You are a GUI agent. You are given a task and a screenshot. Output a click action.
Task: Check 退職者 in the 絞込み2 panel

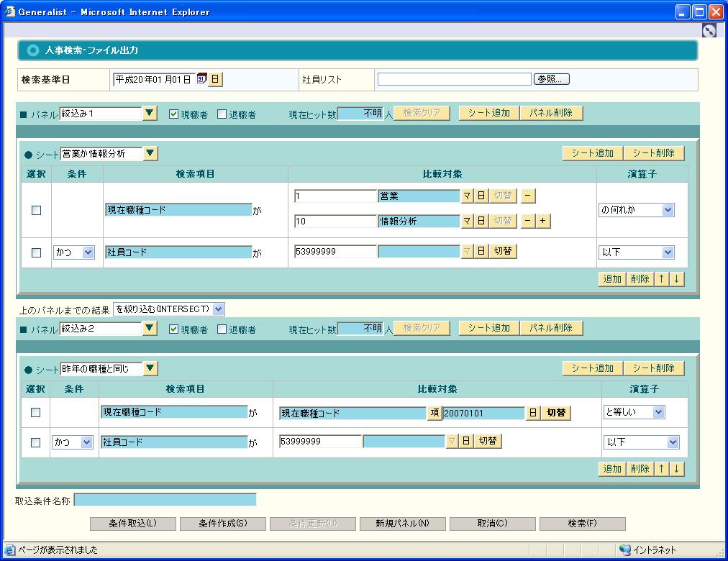coord(222,330)
